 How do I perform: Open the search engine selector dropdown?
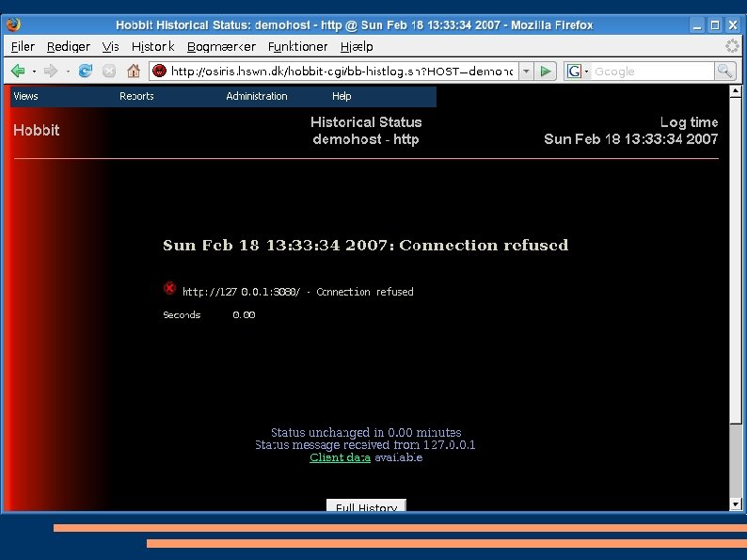(x=586, y=72)
